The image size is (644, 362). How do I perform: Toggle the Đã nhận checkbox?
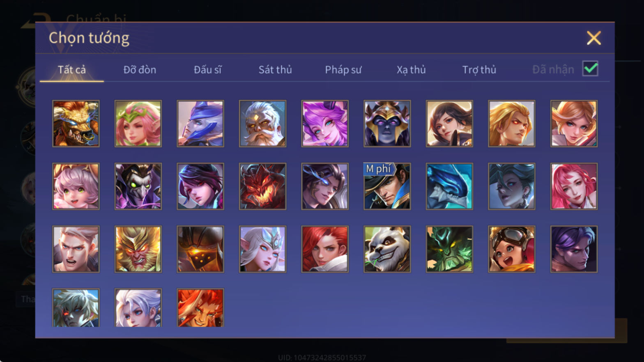[x=590, y=69]
